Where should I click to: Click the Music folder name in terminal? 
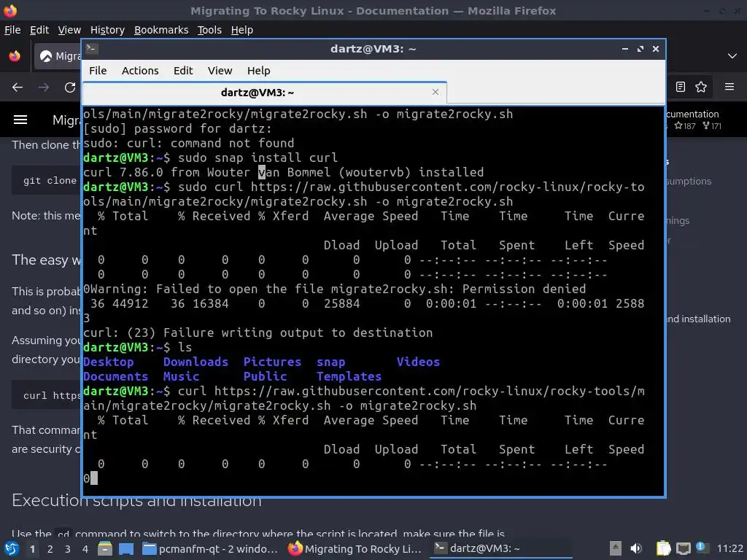(x=181, y=377)
